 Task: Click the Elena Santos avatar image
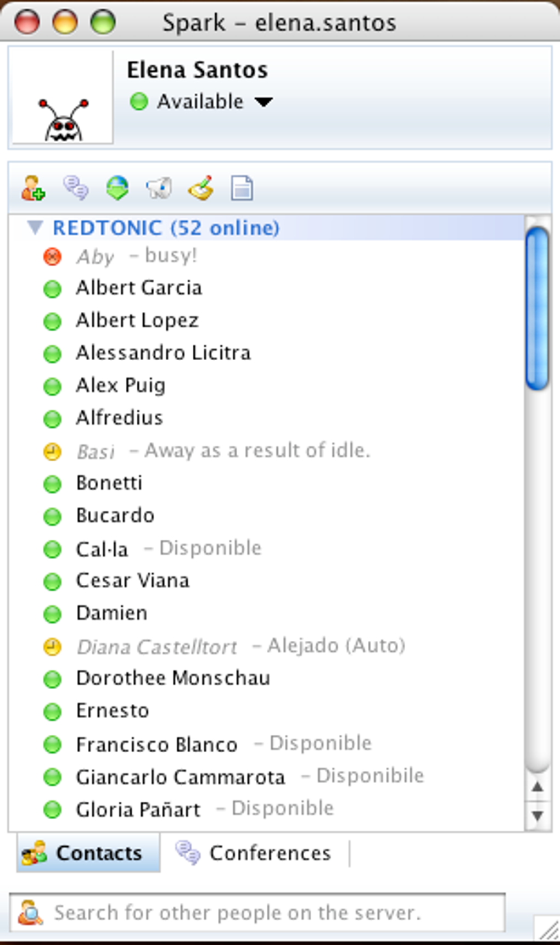(x=63, y=98)
